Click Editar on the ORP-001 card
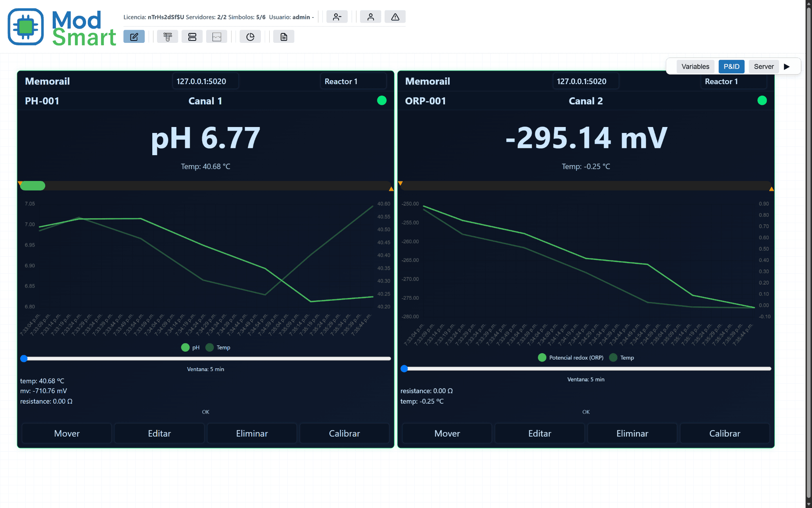The image size is (812, 508). coord(540,433)
